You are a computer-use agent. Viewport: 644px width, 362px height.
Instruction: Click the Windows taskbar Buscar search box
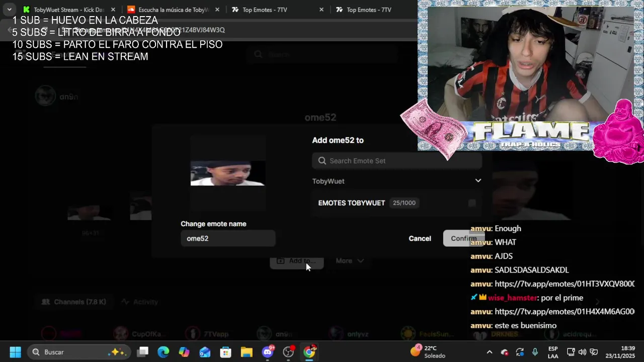[x=79, y=352]
